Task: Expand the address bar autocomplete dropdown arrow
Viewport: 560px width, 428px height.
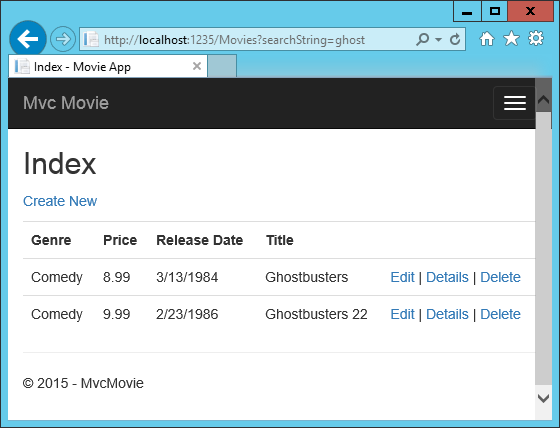Action: (439, 39)
